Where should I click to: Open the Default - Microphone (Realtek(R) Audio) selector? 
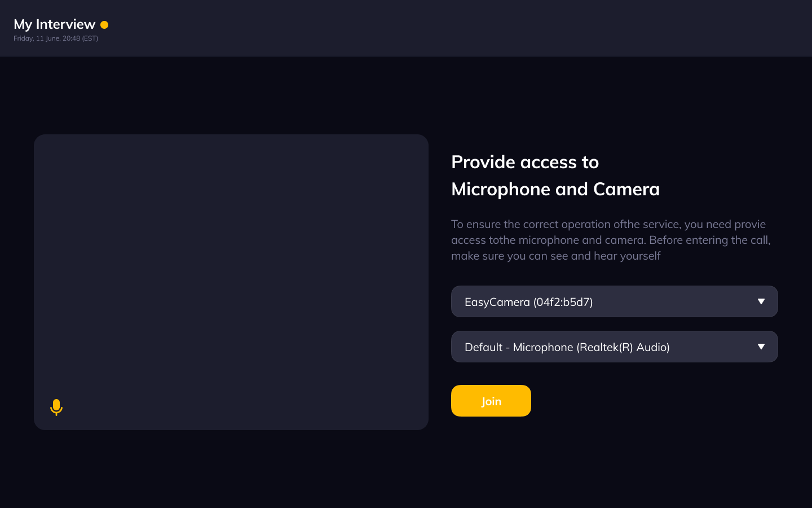(x=614, y=347)
